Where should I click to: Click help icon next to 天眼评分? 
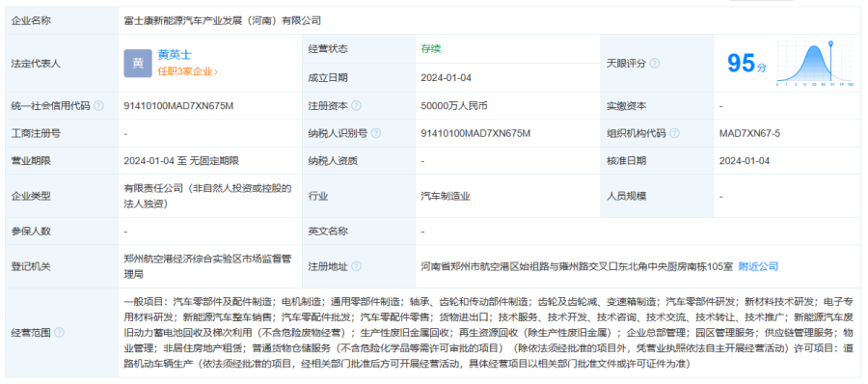(654, 63)
